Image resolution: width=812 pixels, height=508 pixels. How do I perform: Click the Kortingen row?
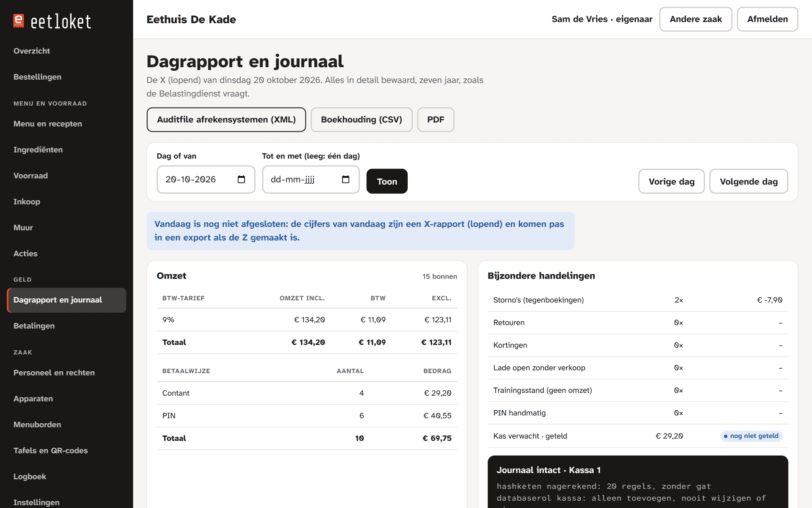(x=638, y=345)
